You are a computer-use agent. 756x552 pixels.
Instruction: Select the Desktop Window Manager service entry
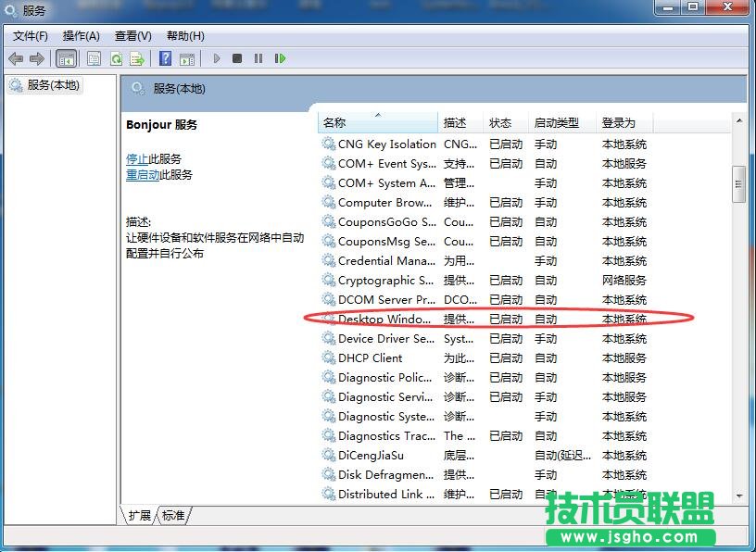pos(383,319)
